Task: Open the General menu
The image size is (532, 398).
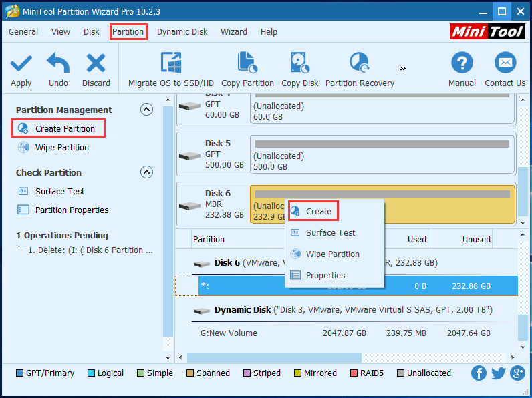Action: [23, 32]
